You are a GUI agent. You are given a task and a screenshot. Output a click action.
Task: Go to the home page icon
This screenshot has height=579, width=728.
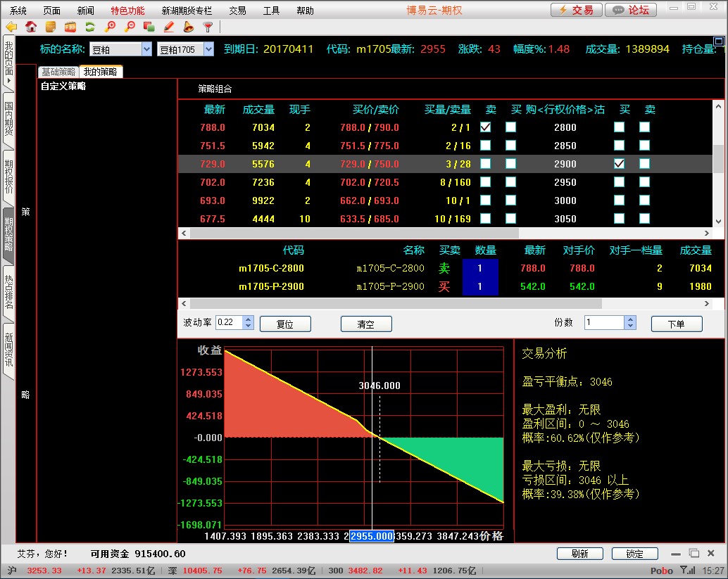tap(31, 27)
